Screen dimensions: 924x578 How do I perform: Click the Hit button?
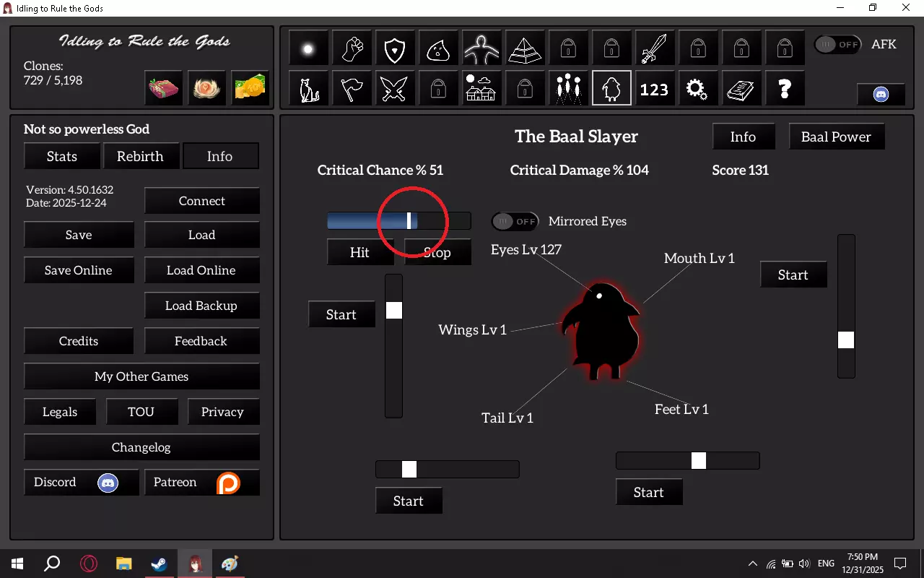[359, 252]
